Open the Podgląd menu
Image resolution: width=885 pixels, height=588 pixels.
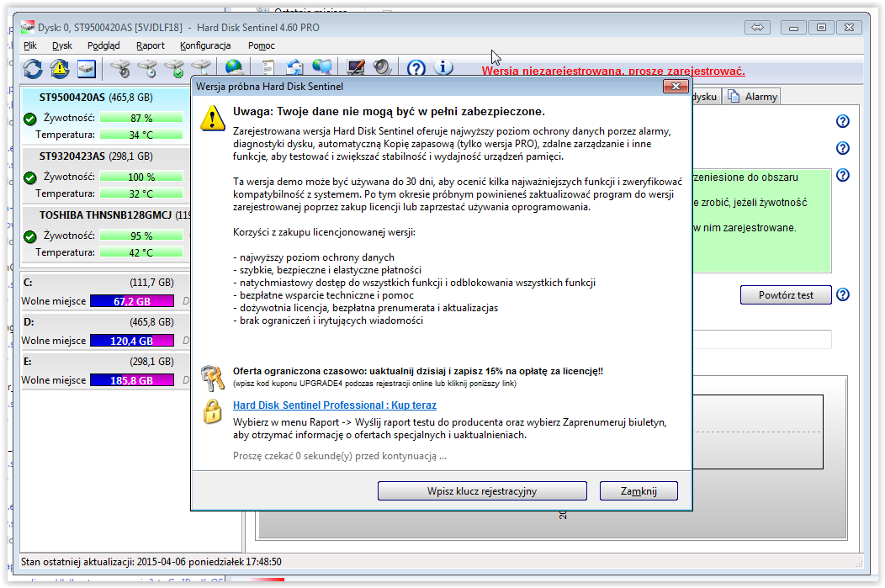click(x=103, y=45)
